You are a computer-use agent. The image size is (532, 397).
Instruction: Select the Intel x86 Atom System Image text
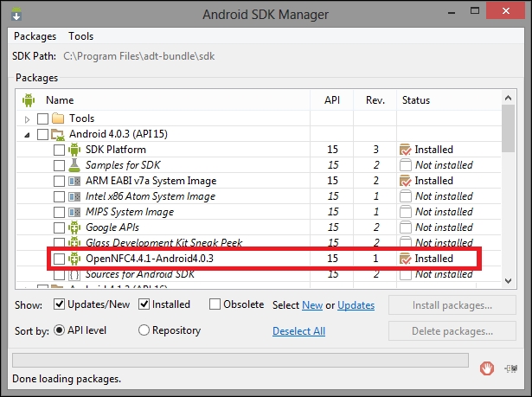click(151, 196)
